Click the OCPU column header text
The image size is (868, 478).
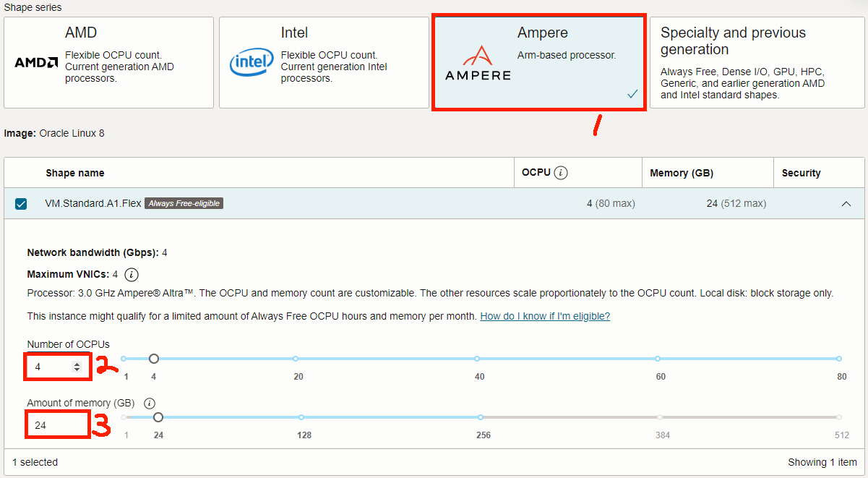click(x=536, y=172)
